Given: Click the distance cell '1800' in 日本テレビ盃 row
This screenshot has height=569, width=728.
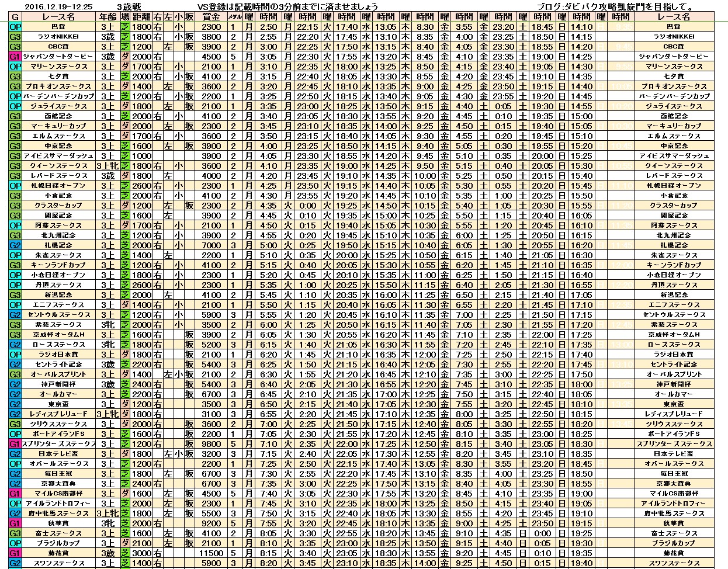Looking at the screenshot, I should [x=141, y=454].
